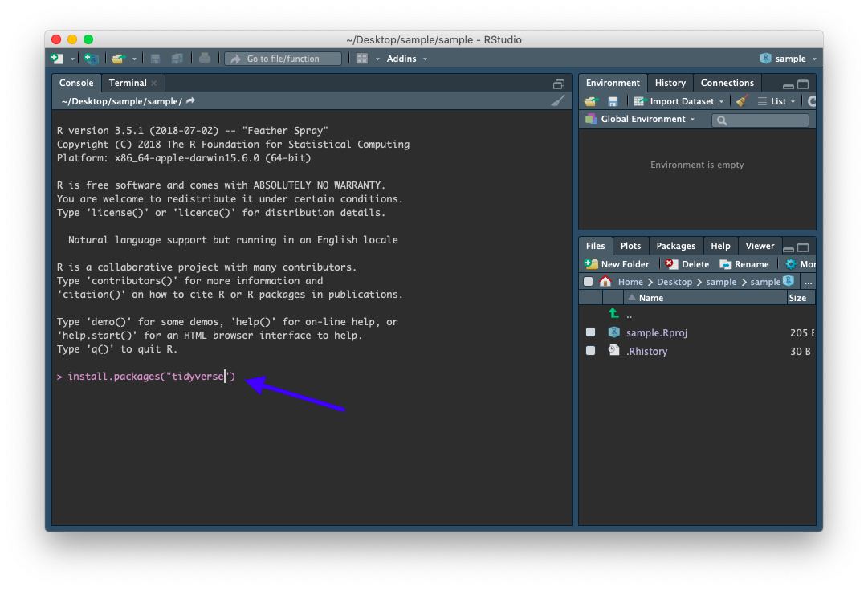This screenshot has width=868, height=591.
Task: Expand the Global Environment dropdown
Action: [x=641, y=119]
